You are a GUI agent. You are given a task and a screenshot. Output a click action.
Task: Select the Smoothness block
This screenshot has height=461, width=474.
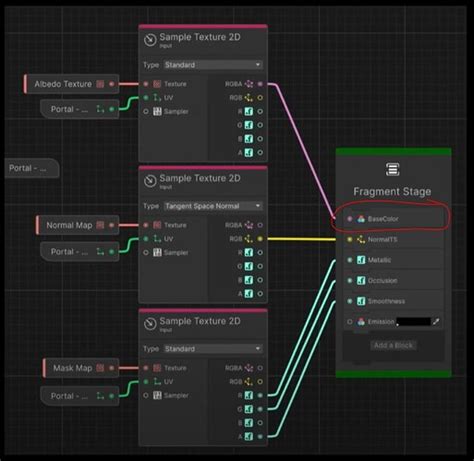[x=393, y=301]
